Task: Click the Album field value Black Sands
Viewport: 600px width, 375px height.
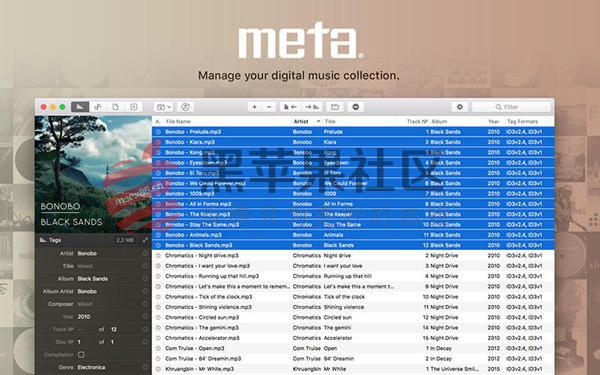Action: [93, 279]
